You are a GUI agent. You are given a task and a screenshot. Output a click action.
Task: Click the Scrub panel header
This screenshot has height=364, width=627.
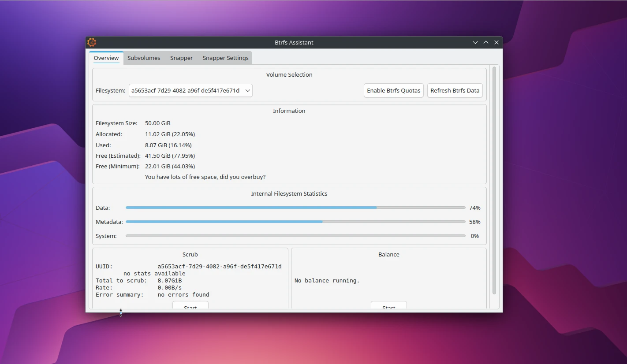click(190, 254)
